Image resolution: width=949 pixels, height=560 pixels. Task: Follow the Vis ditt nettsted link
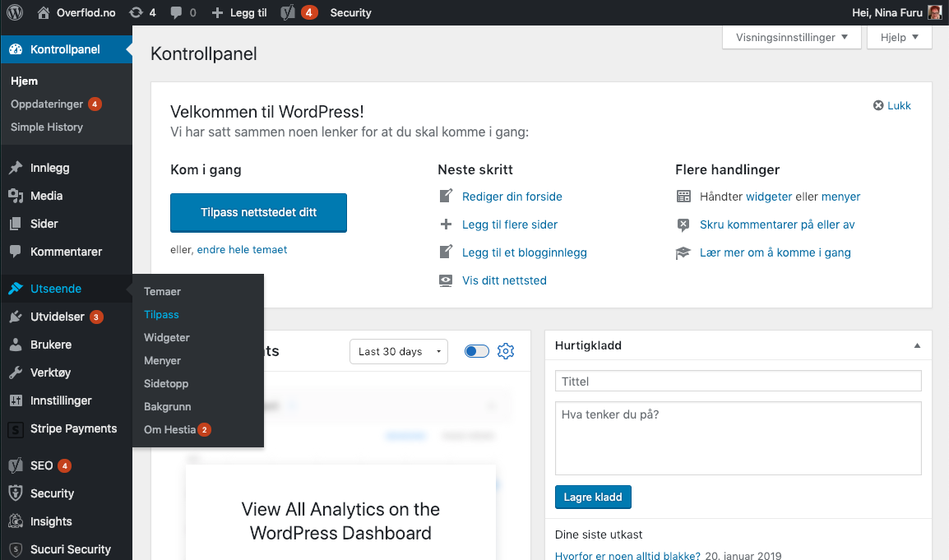coord(504,280)
